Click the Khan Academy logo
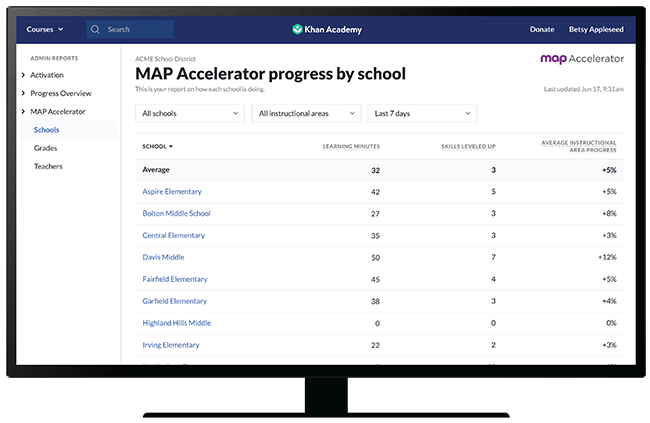Image resolution: width=650 pixels, height=423 pixels. pos(327,29)
